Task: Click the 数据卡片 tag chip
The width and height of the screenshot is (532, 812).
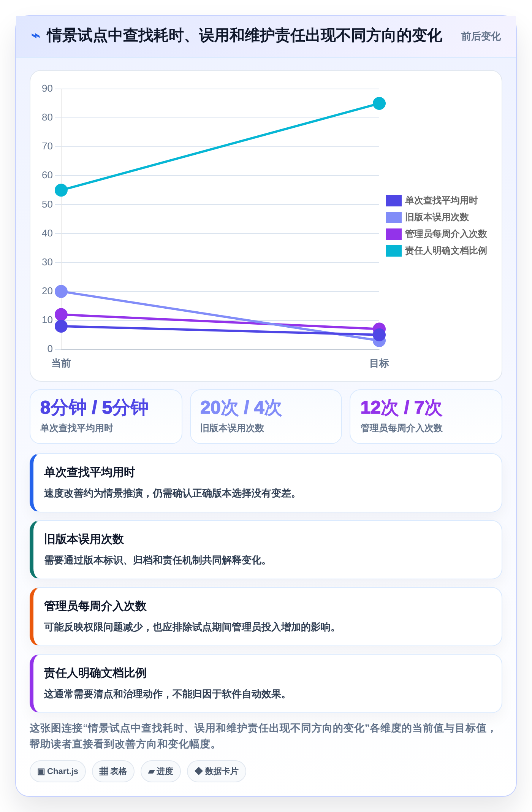Action: click(217, 771)
